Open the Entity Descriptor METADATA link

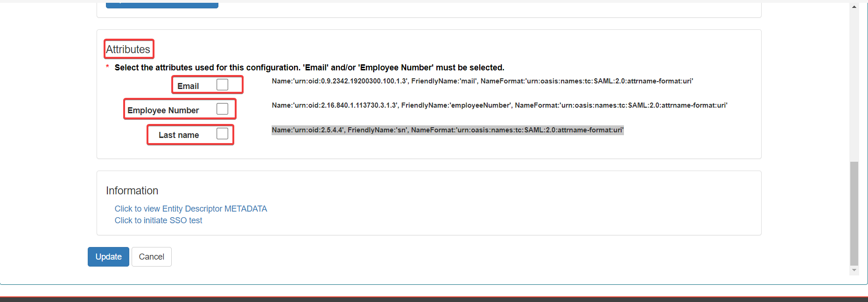pos(190,209)
